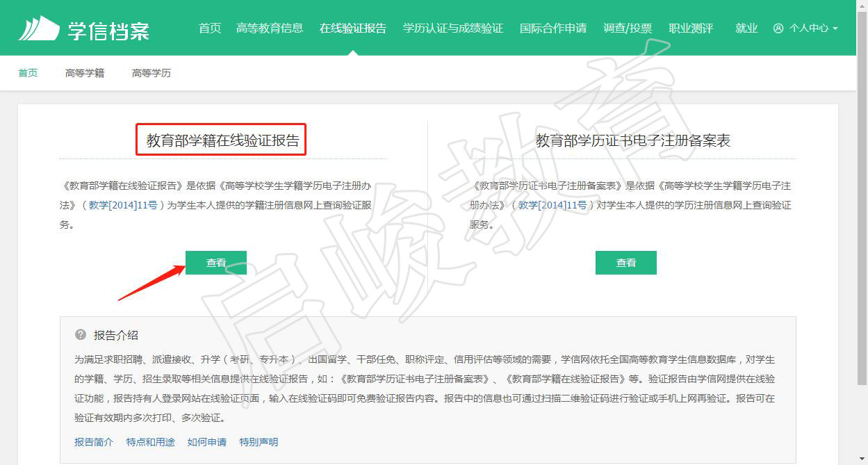The height and width of the screenshot is (465, 868).
Task: Click the scrollbar down arrow
Action: (x=862, y=460)
